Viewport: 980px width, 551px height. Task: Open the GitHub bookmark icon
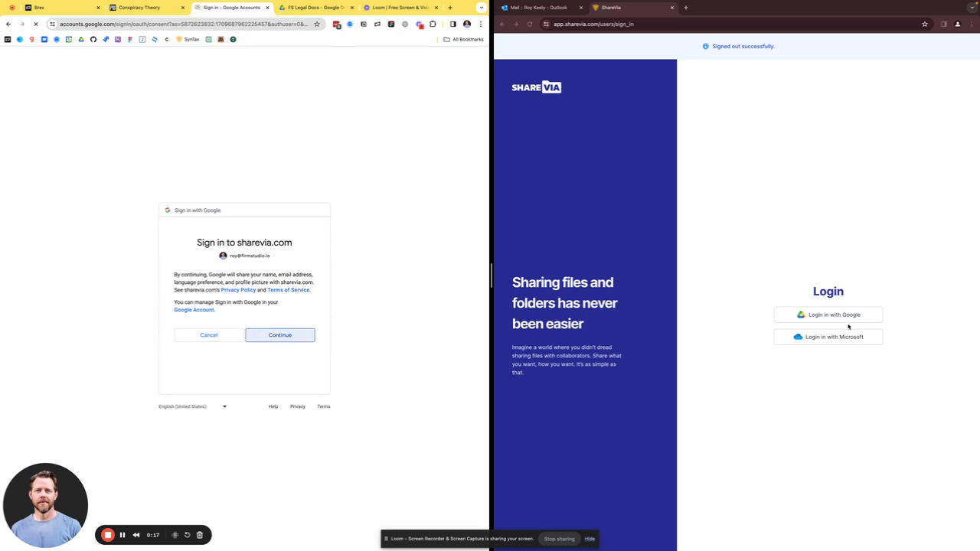coord(93,39)
